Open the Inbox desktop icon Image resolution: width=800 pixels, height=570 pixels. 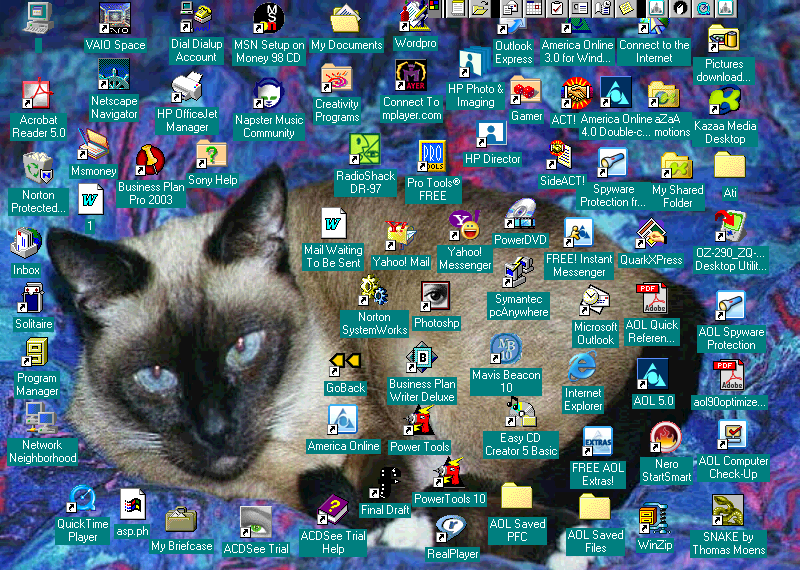[x=26, y=243]
